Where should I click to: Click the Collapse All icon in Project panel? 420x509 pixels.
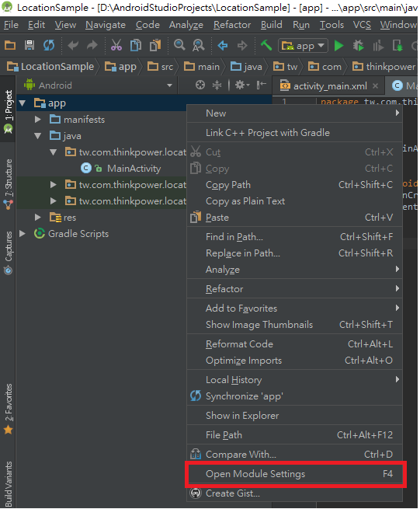pyautogui.click(x=217, y=85)
